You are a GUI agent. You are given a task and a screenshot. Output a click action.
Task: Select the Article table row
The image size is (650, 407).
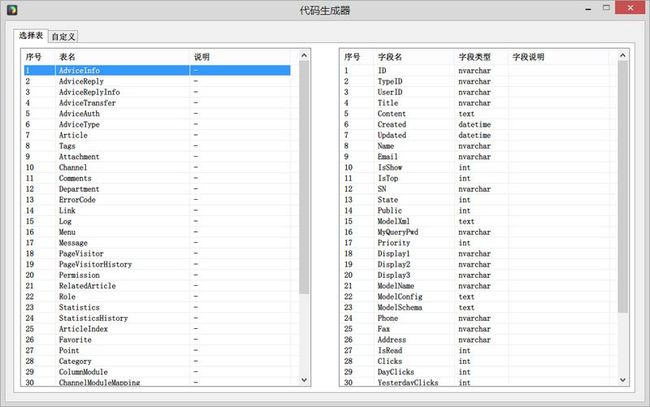click(157, 135)
